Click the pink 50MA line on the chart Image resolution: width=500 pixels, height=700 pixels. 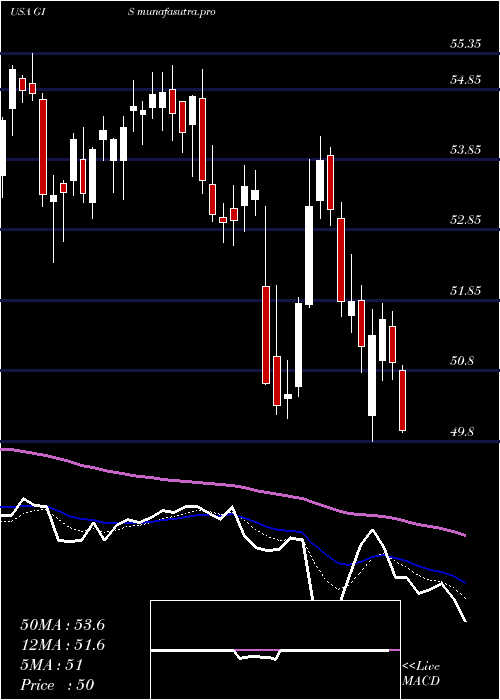(232, 486)
